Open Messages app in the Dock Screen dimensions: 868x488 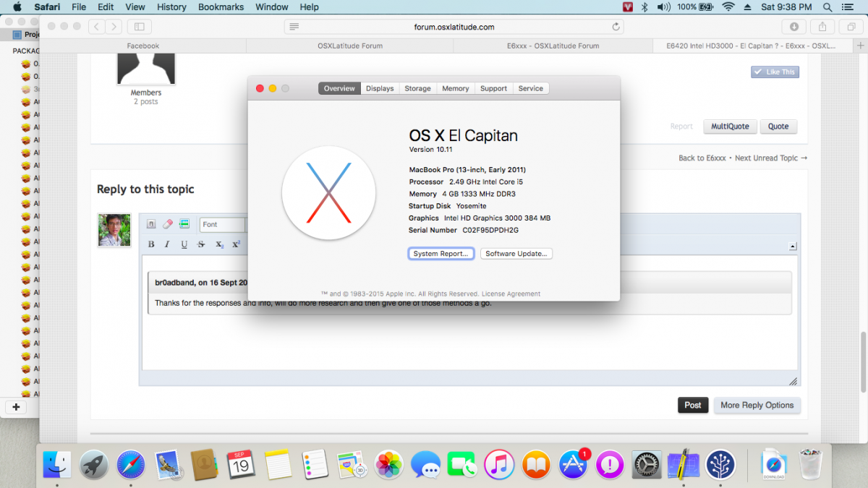point(426,463)
